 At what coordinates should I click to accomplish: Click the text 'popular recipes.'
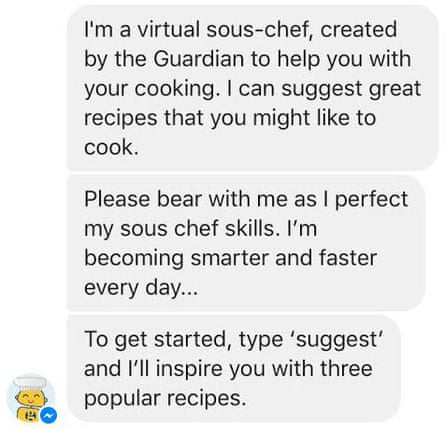point(165,399)
